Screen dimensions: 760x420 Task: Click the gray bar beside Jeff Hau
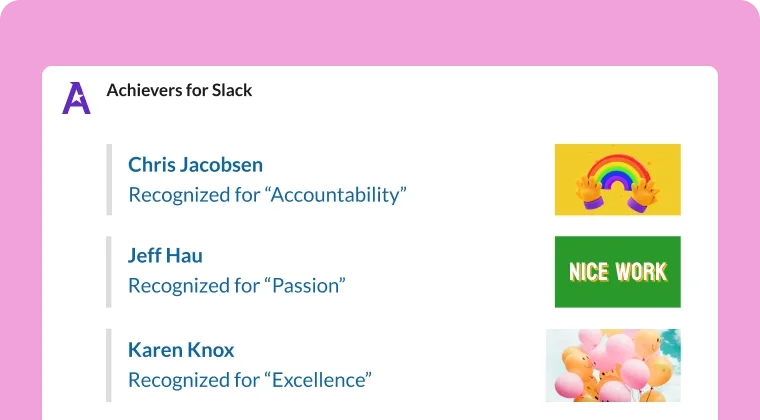pyautogui.click(x=109, y=271)
